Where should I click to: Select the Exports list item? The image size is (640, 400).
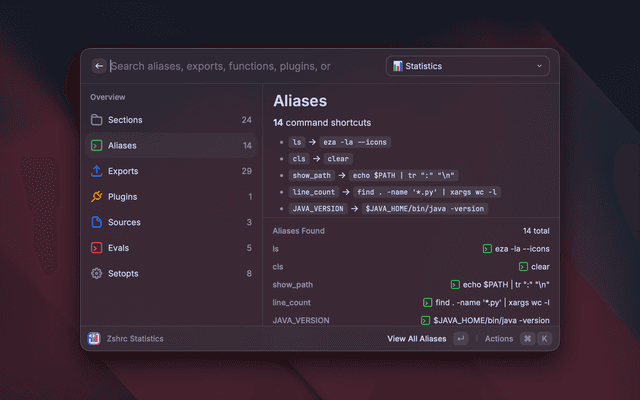(x=170, y=171)
